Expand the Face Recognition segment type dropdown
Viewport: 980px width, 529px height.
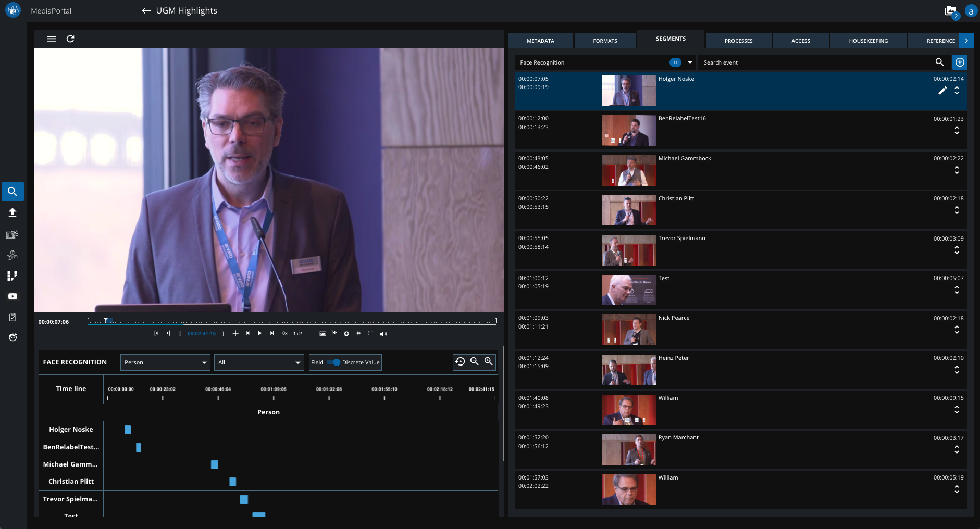(x=690, y=62)
